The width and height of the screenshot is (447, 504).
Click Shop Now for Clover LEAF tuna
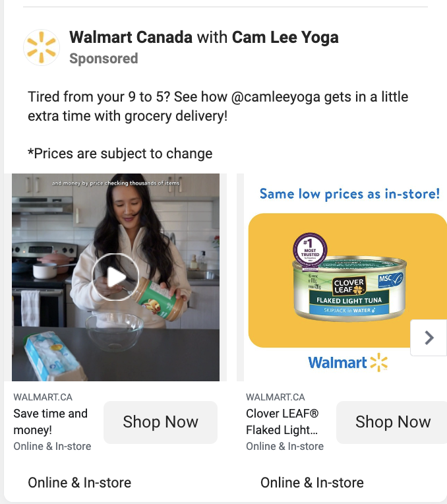point(392,422)
